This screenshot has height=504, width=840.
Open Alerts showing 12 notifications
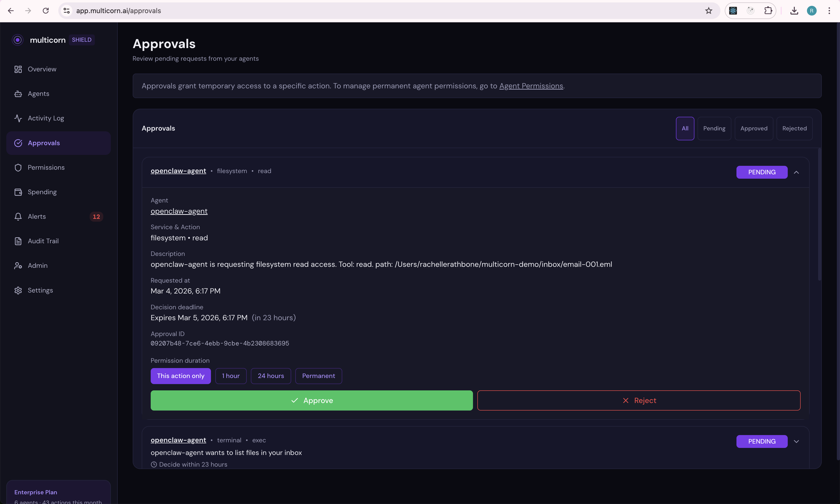click(x=37, y=216)
